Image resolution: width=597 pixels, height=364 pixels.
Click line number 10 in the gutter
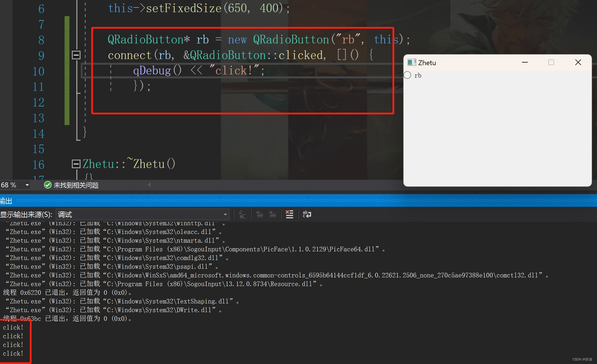pos(38,71)
